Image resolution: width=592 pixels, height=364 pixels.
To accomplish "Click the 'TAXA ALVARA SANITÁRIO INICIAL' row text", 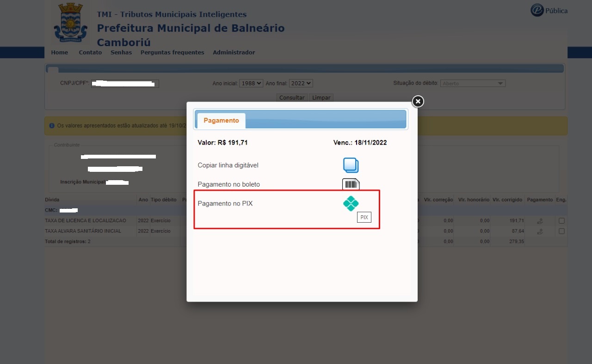I will pyautogui.click(x=83, y=231).
